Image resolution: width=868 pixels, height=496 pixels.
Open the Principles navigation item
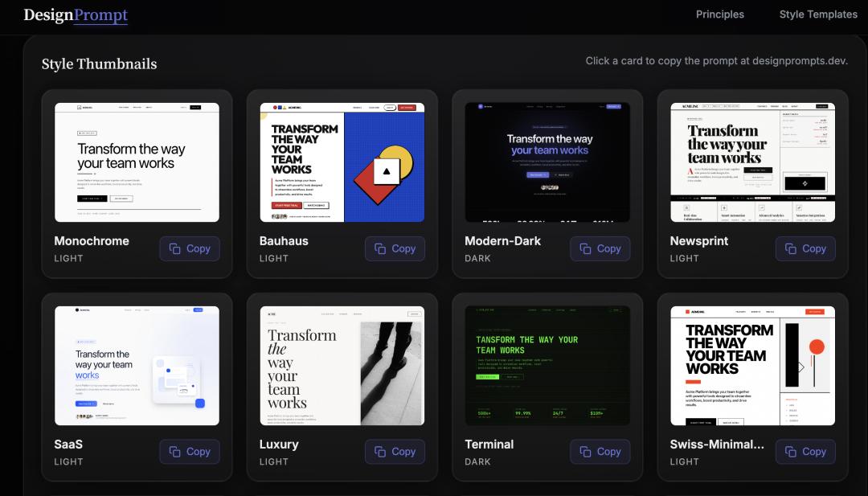point(719,14)
